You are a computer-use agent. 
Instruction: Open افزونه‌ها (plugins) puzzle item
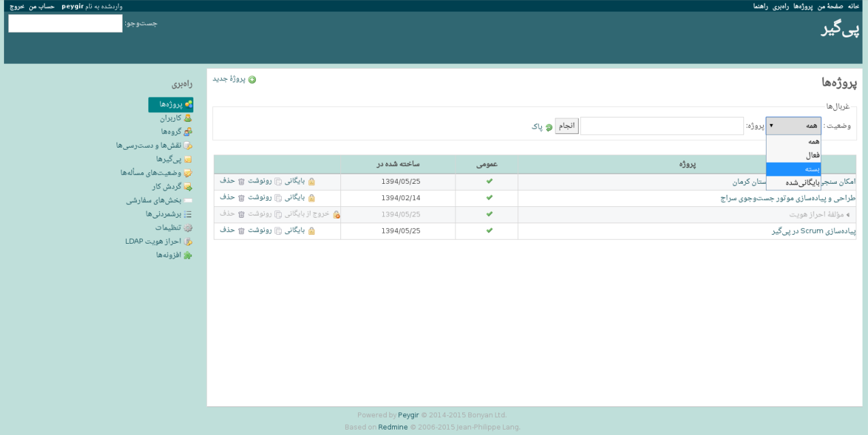[x=174, y=255]
